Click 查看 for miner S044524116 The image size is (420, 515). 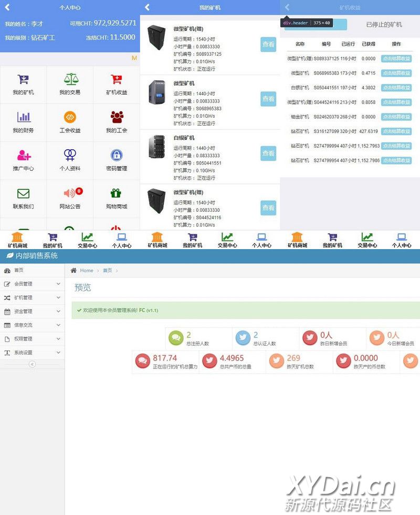(268, 208)
